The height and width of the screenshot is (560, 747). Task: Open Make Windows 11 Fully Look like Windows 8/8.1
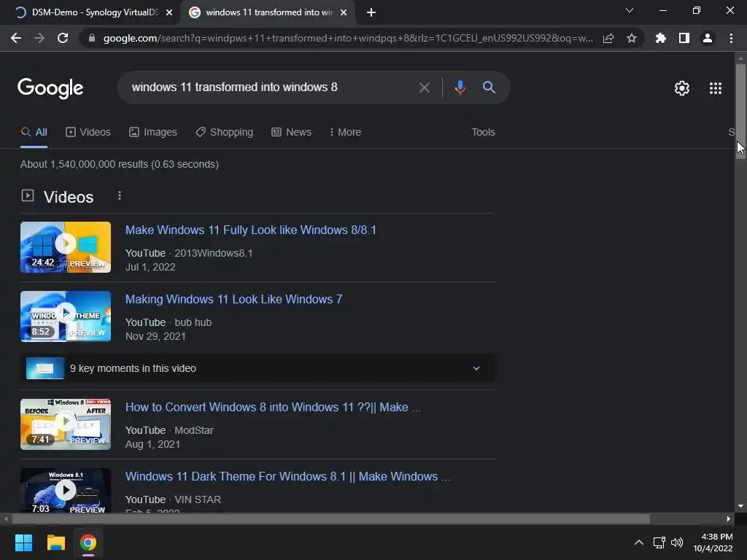tap(251, 230)
